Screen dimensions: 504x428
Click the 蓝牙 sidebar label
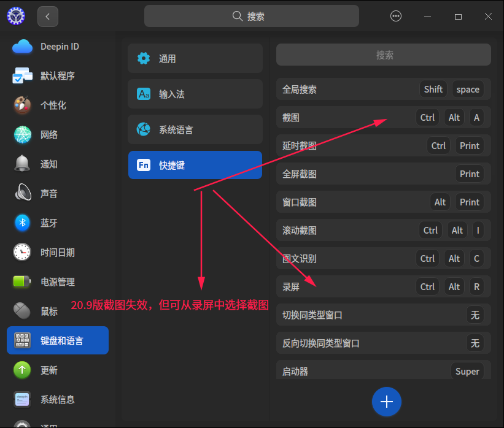[49, 223]
